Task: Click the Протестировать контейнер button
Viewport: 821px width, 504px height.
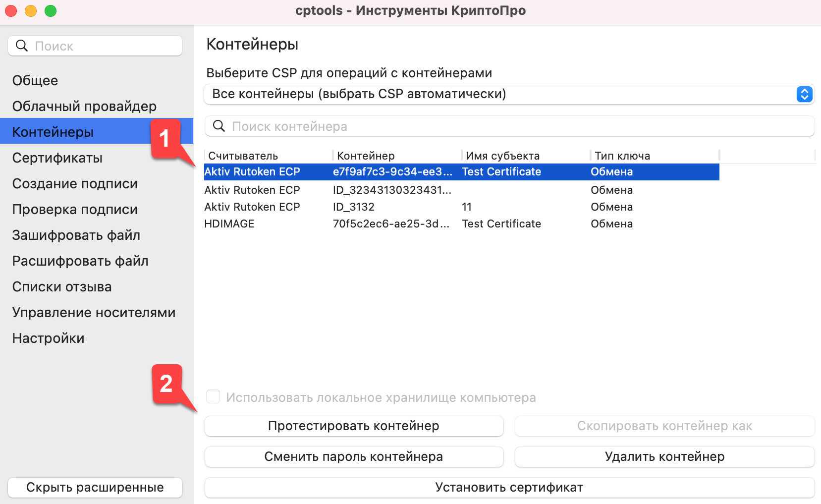Action: [x=354, y=426]
